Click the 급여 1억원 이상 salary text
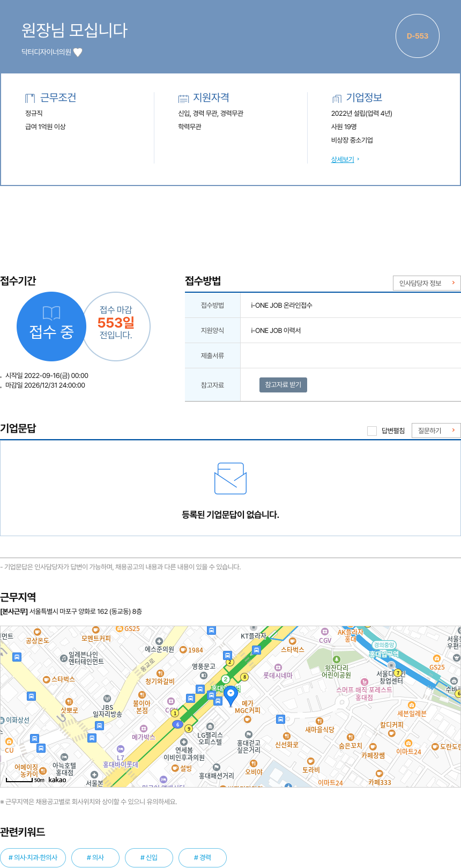The width and height of the screenshot is (461, 868). (46, 127)
